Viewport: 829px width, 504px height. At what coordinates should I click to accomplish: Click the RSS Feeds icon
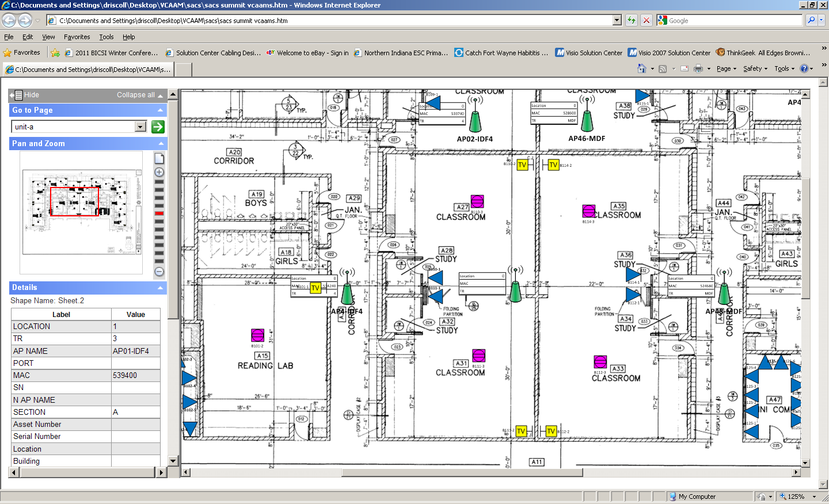click(663, 68)
